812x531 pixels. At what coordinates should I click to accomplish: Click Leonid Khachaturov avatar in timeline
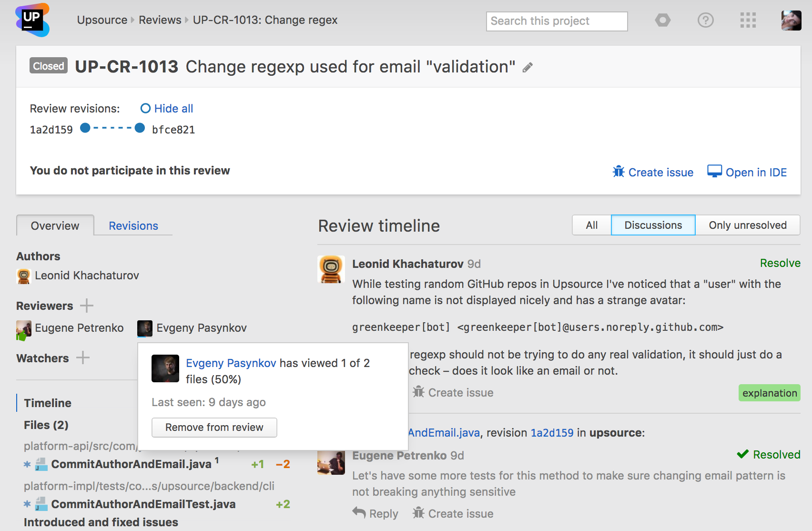tap(331, 269)
